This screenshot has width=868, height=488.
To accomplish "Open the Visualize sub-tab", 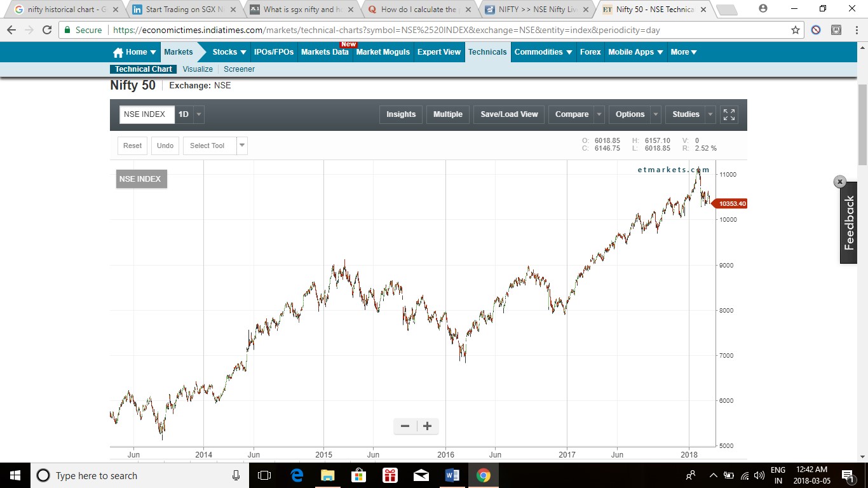I will click(198, 69).
